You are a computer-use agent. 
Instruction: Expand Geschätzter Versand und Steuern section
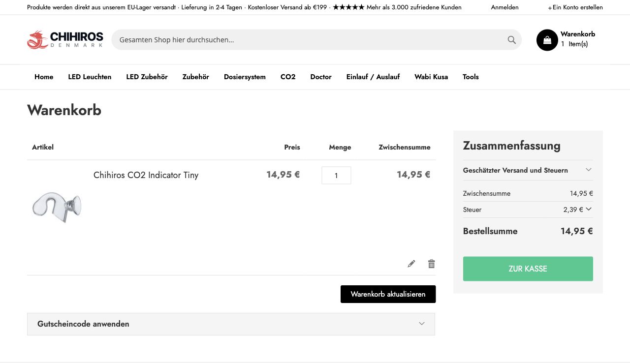click(x=528, y=170)
